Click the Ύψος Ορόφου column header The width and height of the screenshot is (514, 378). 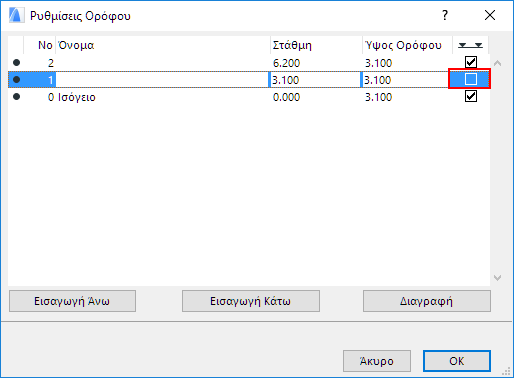click(407, 45)
